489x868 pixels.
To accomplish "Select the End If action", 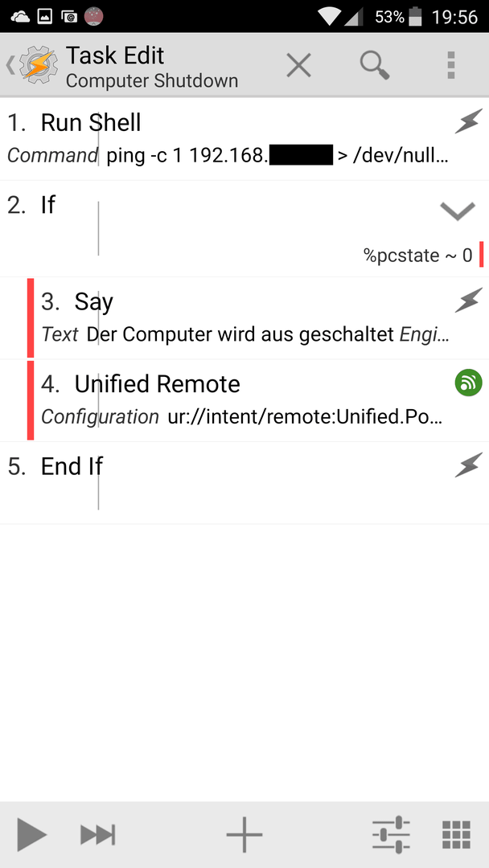I will (244, 483).
